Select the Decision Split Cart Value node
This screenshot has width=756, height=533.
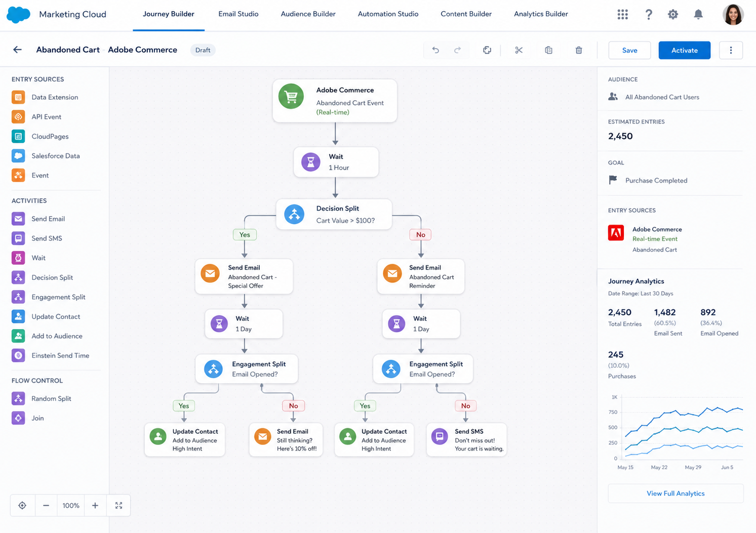pyautogui.click(x=334, y=214)
